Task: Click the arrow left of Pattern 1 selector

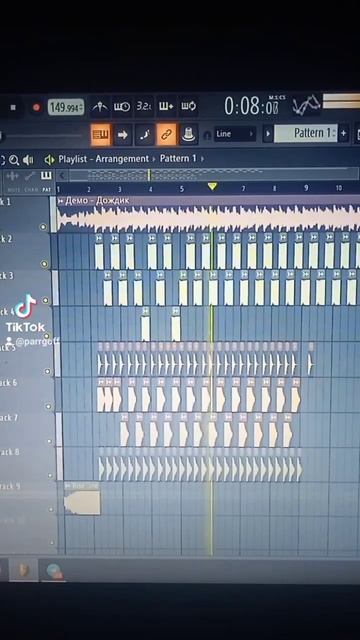Action: 268,134
